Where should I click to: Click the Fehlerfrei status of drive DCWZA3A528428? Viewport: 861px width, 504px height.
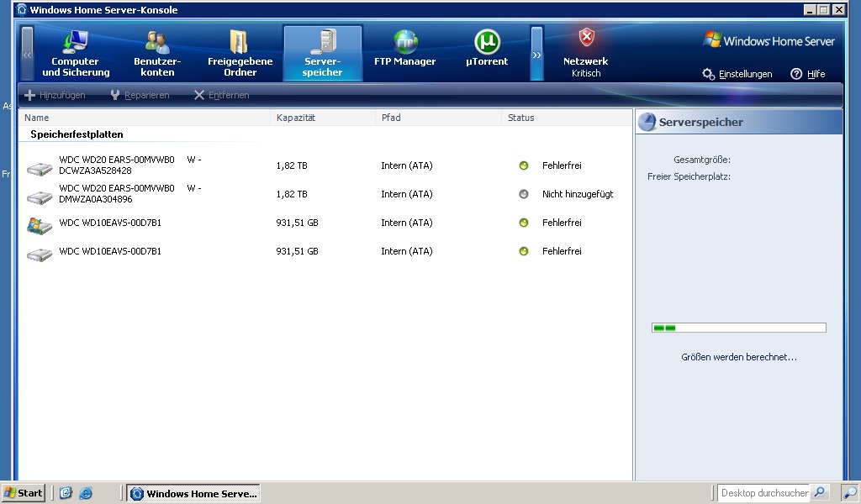click(562, 165)
